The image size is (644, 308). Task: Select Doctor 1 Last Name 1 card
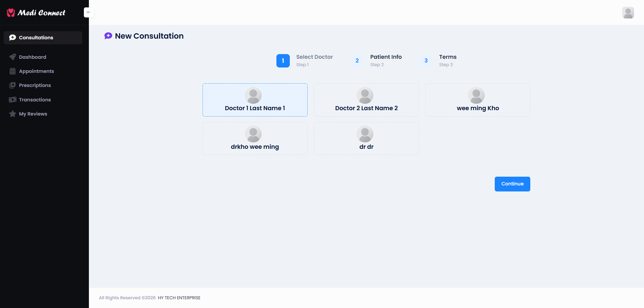click(255, 100)
